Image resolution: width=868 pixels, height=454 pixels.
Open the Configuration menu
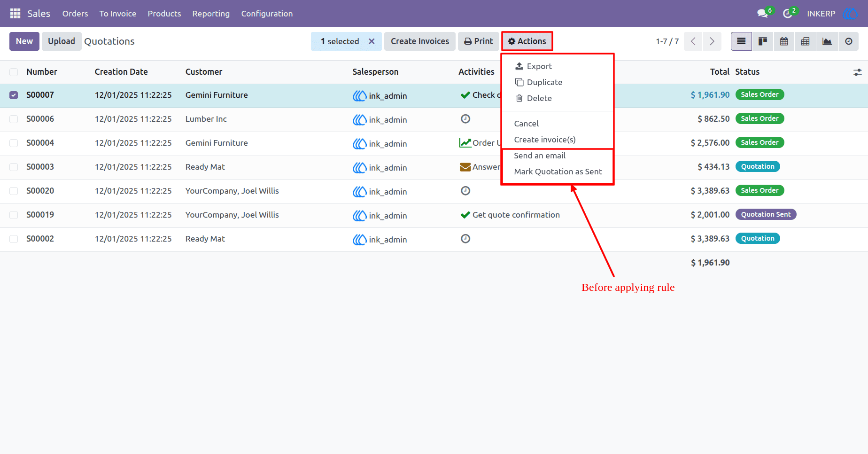[267, 14]
